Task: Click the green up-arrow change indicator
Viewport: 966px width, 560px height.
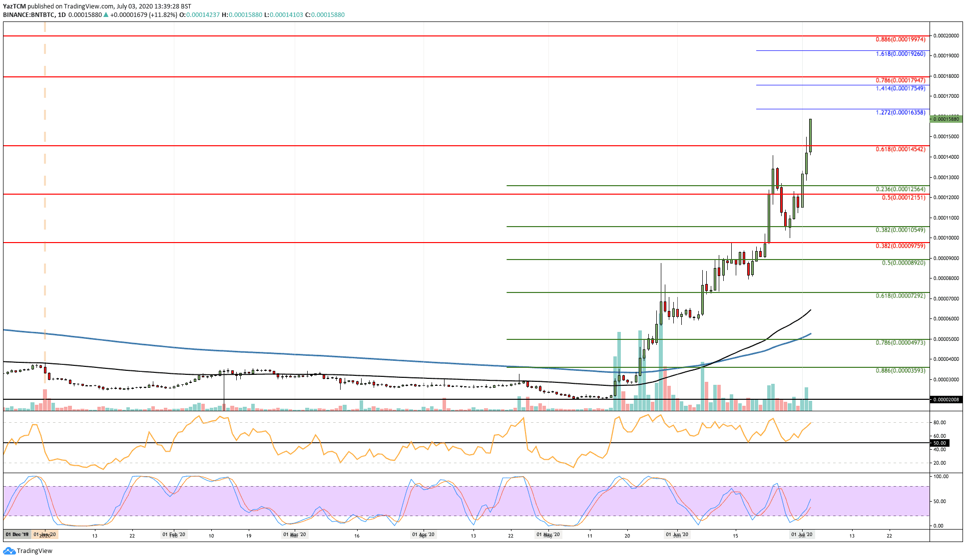Action: click(x=106, y=15)
